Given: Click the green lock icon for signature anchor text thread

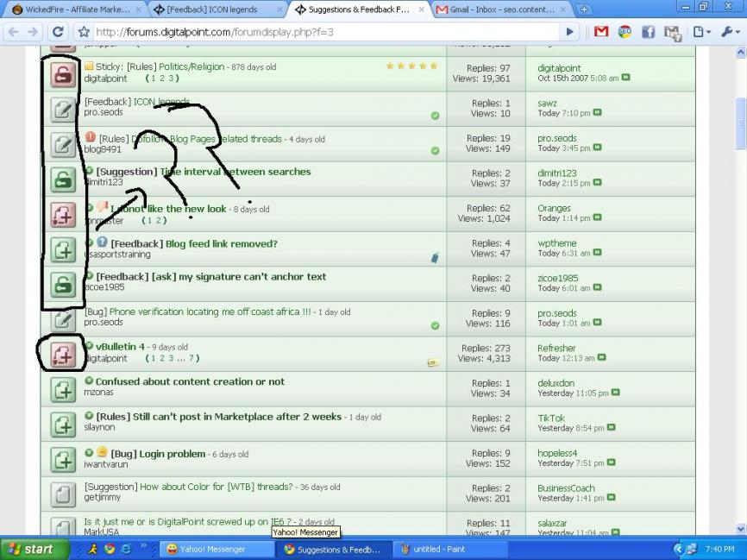Looking at the screenshot, I should (x=63, y=284).
